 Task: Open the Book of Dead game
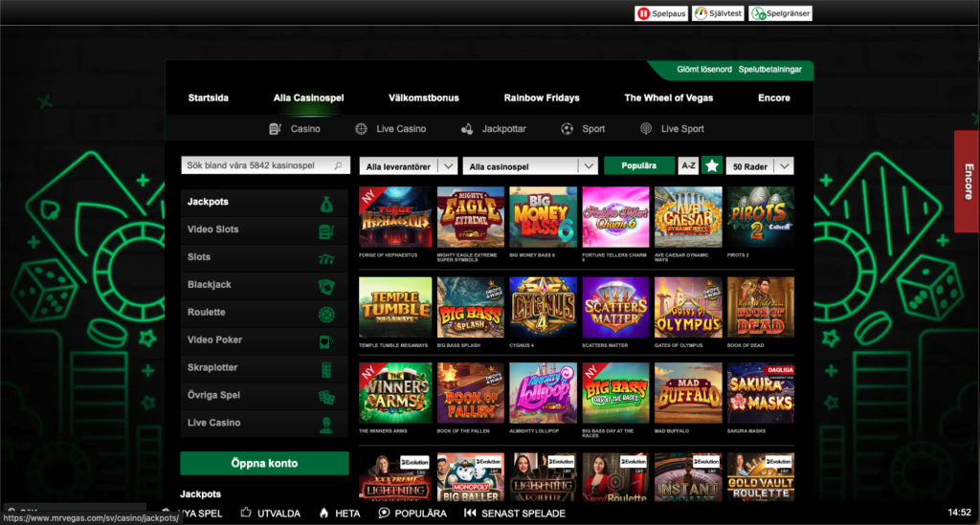pyautogui.click(x=761, y=307)
